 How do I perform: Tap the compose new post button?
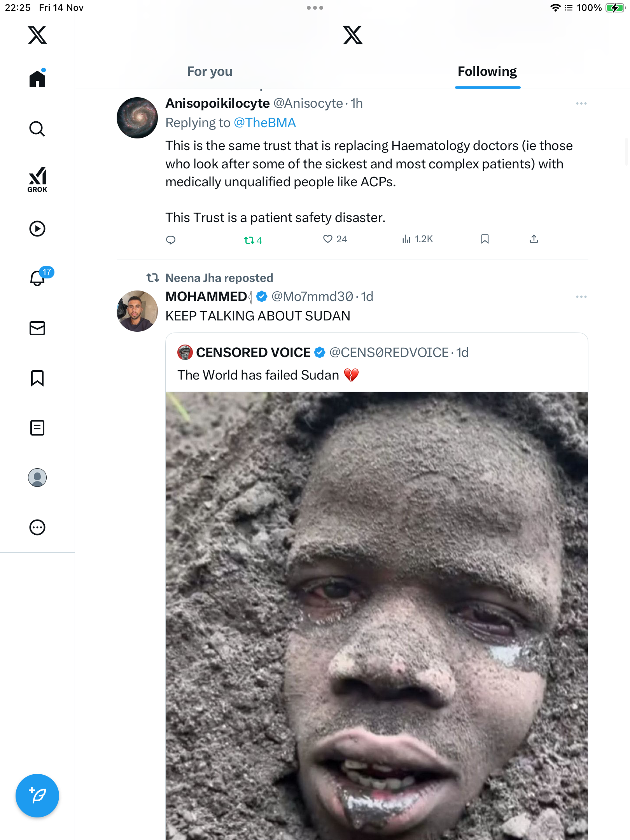37,796
